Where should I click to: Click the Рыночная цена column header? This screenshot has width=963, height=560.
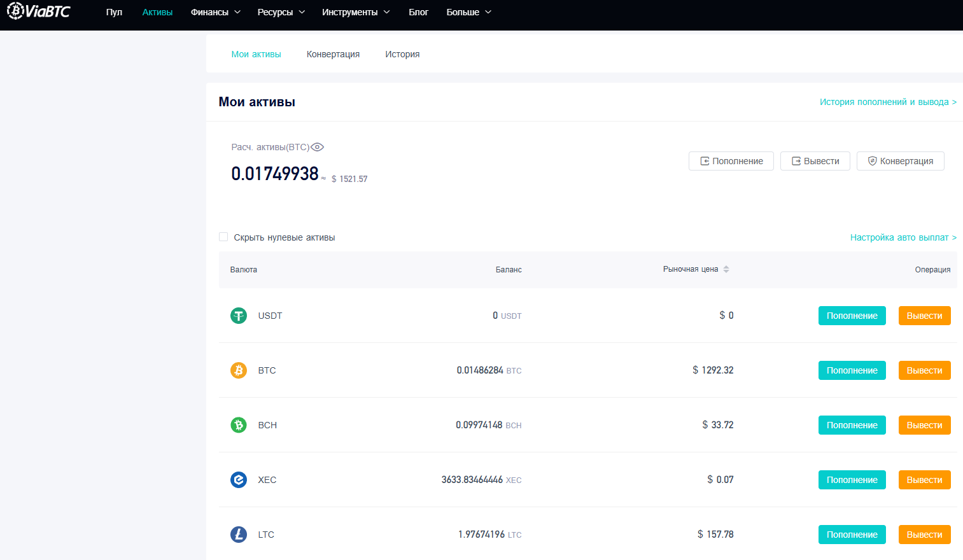pyautogui.click(x=691, y=269)
